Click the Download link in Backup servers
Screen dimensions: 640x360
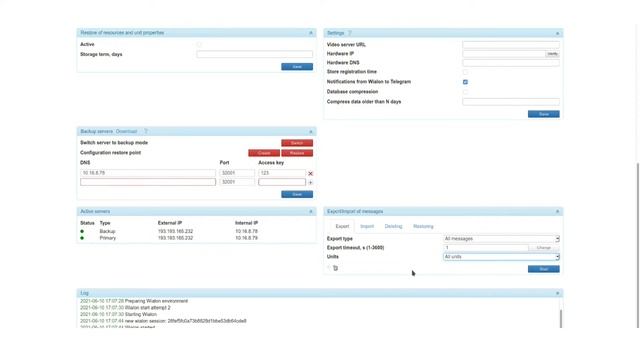click(126, 131)
